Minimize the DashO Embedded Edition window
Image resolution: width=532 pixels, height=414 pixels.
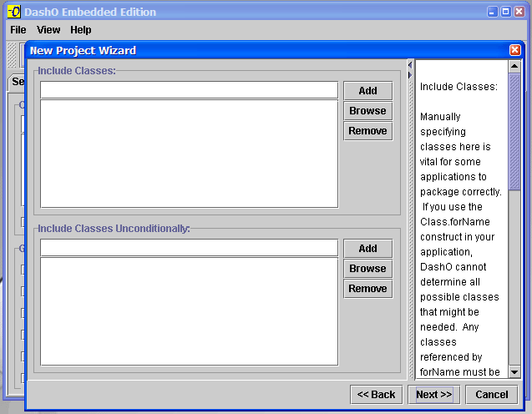[492, 12]
